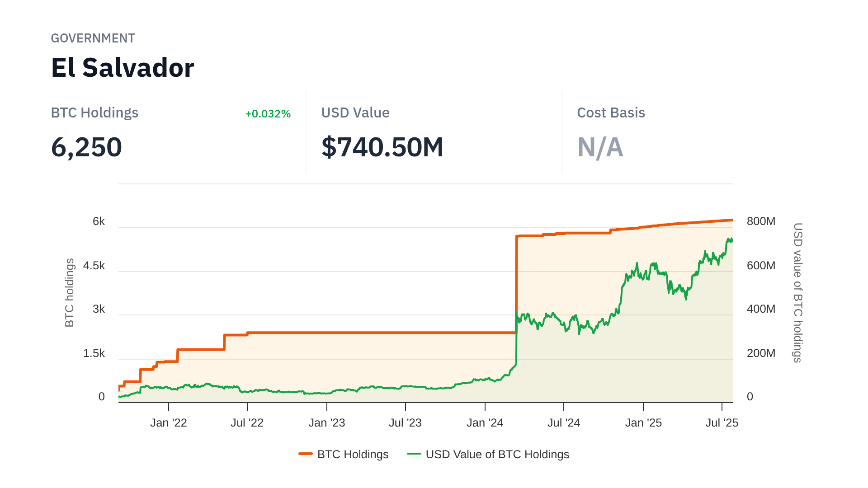Image resolution: width=868 pixels, height=488 pixels.
Task: Click the Jul '25 axis tick label
Action: (x=722, y=423)
